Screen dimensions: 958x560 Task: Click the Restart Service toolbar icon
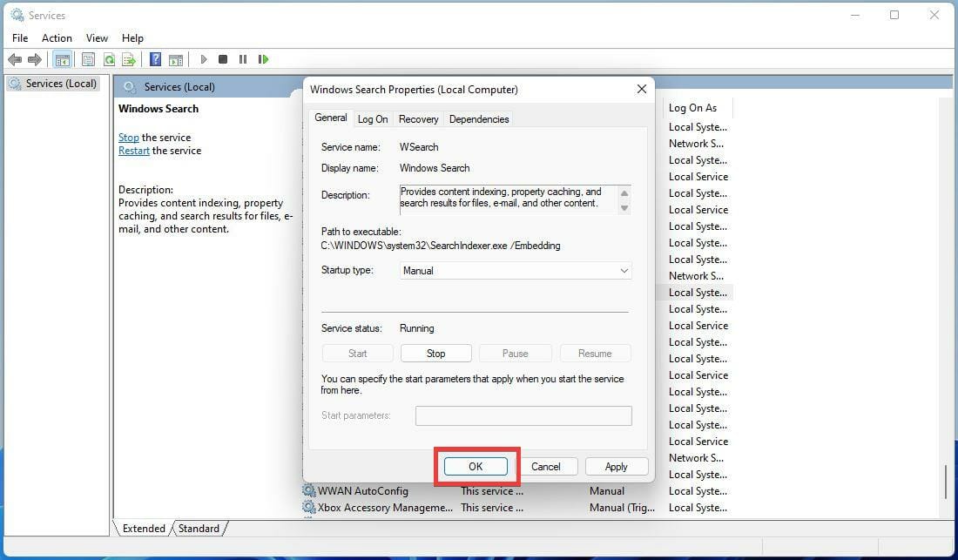[263, 59]
